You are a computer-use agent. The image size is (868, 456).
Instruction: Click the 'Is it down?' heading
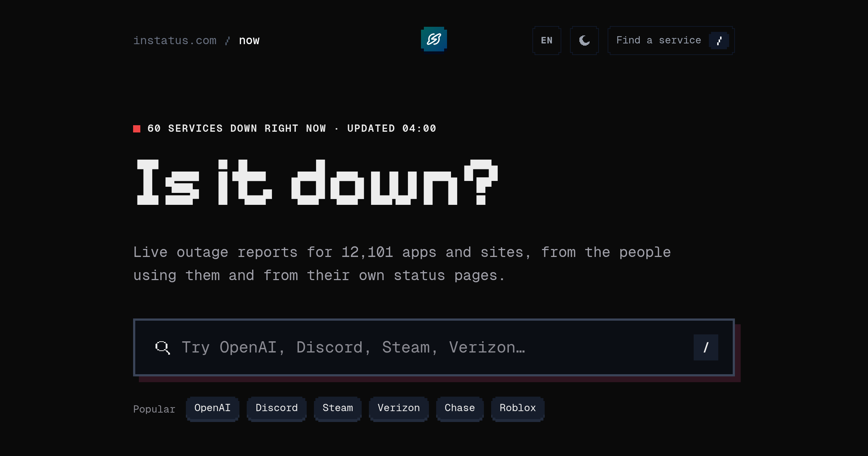pos(317,182)
